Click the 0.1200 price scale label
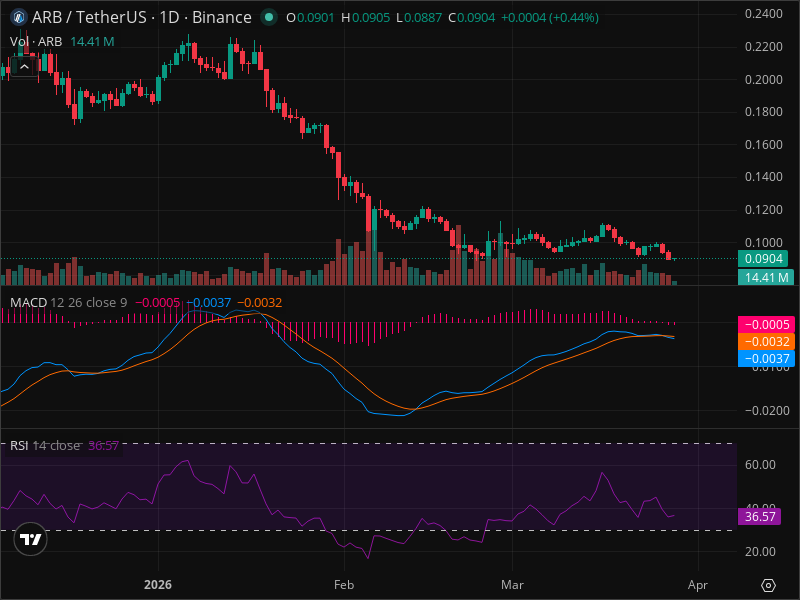 pyautogui.click(x=763, y=210)
